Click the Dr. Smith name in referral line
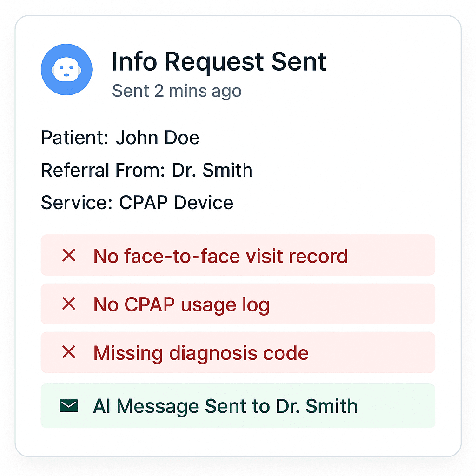476x476 pixels. pyautogui.click(x=212, y=170)
